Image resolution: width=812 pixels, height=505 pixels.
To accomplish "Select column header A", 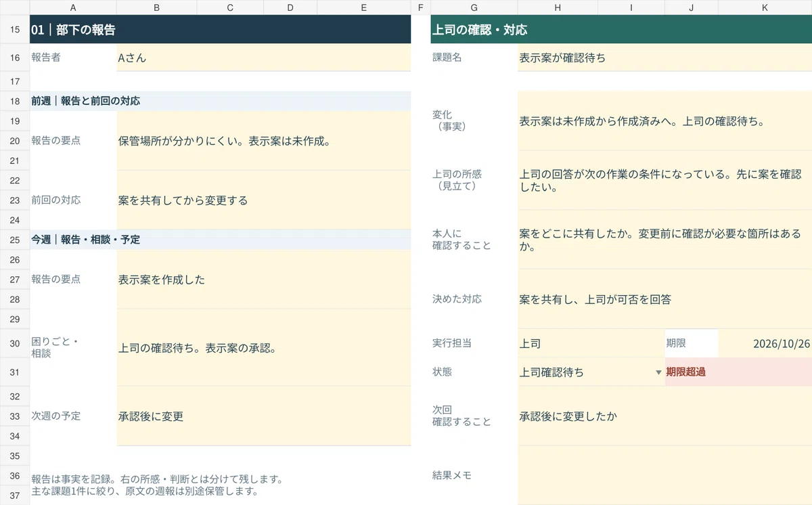I will point(73,7).
